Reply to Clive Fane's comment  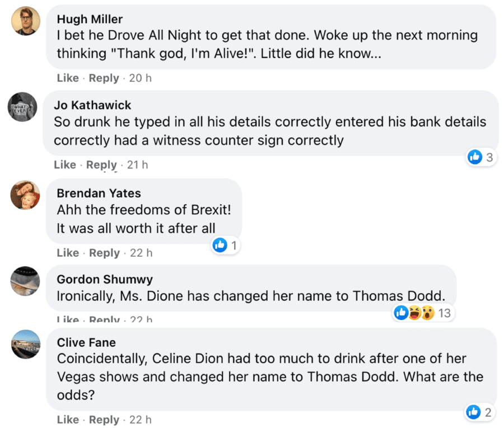pos(104,420)
